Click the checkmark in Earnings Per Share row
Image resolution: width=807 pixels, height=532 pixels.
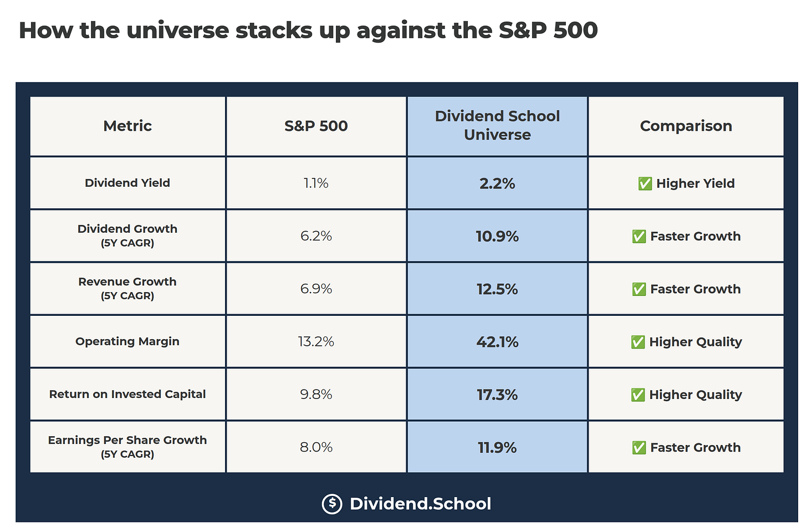(x=639, y=448)
